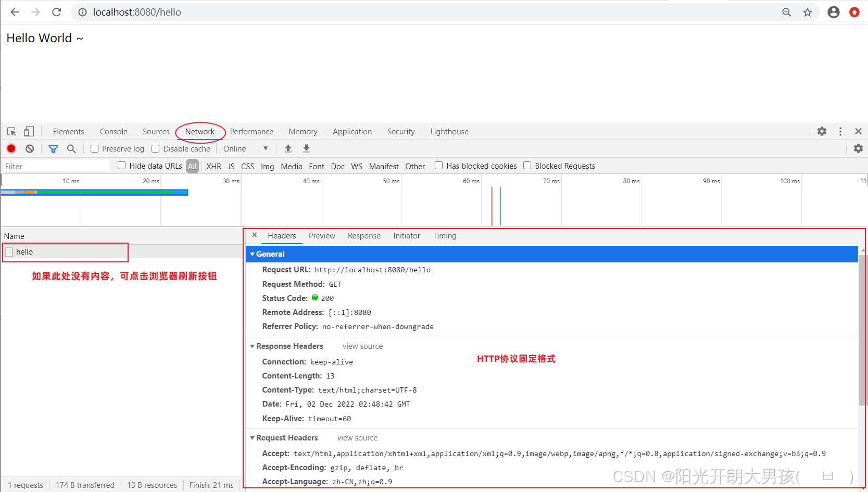
Task: Open the Security tab
Action: click(x=401, y=132)
